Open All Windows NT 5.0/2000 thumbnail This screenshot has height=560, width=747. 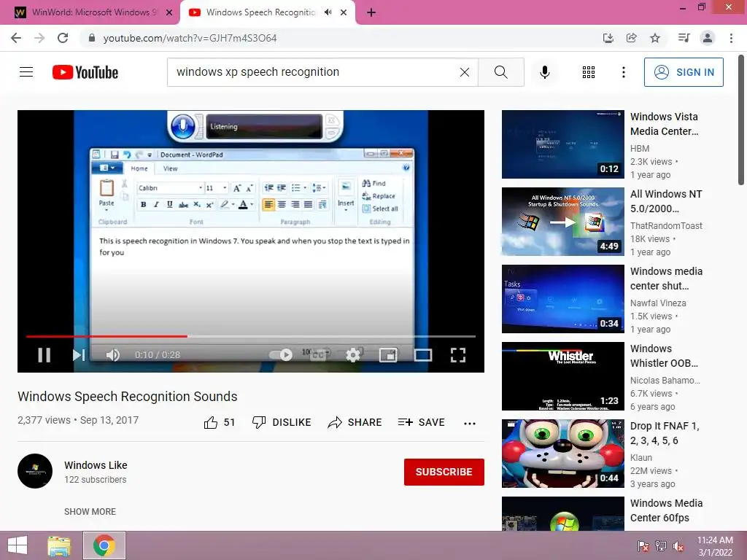click(562, 222)
